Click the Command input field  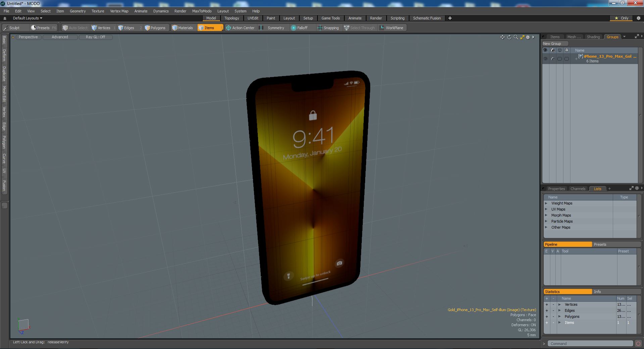tap(590, 344)
